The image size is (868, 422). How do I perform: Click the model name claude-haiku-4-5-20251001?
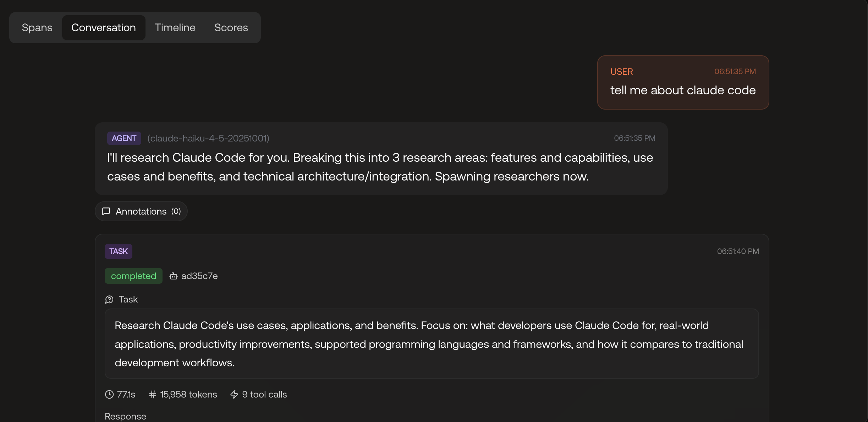click(208, 138)
